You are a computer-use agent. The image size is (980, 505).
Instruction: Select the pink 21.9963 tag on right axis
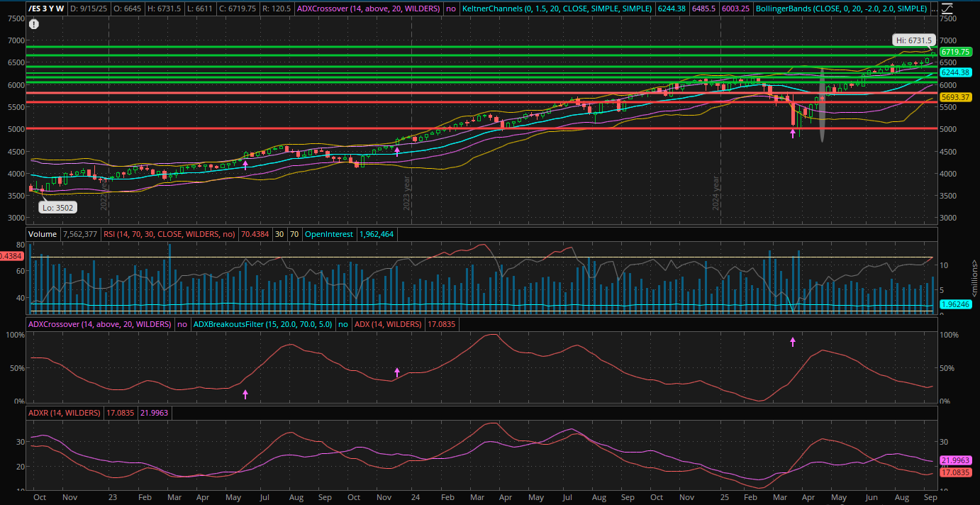pyautogui.click(x=954, y=460)
